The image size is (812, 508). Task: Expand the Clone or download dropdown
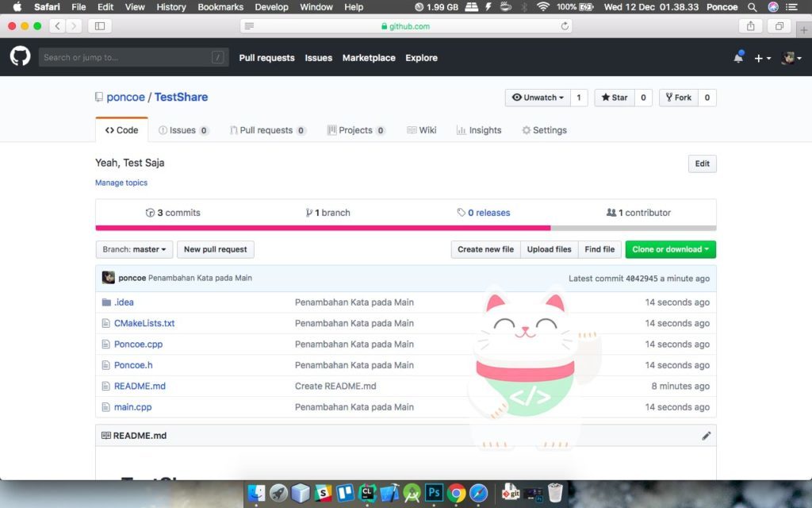coord(671,249)
